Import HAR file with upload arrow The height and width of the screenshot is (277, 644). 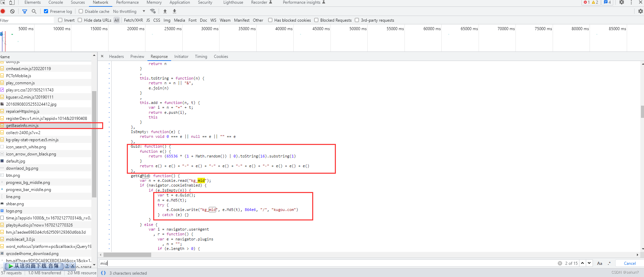[x=165, y=11]
